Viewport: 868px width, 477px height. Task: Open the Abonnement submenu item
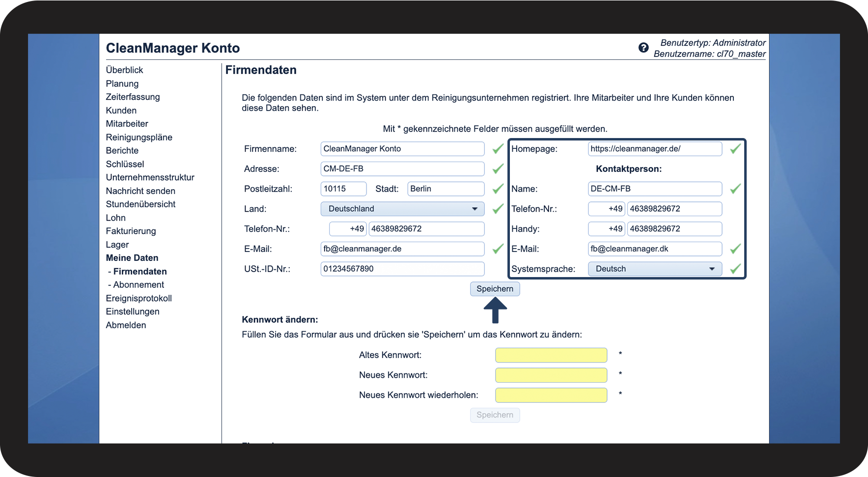(x=139, y=285)
